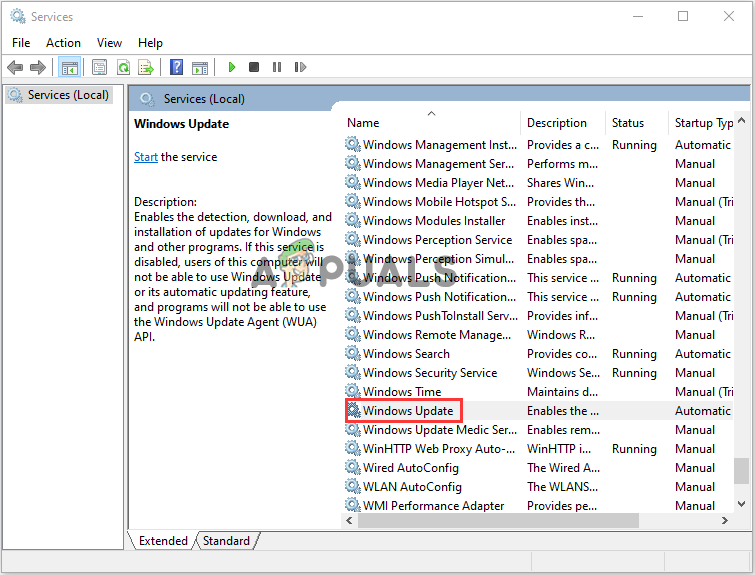755x575 pixels.
Task: Sort by the Description column header
Action: coord(562,123)
